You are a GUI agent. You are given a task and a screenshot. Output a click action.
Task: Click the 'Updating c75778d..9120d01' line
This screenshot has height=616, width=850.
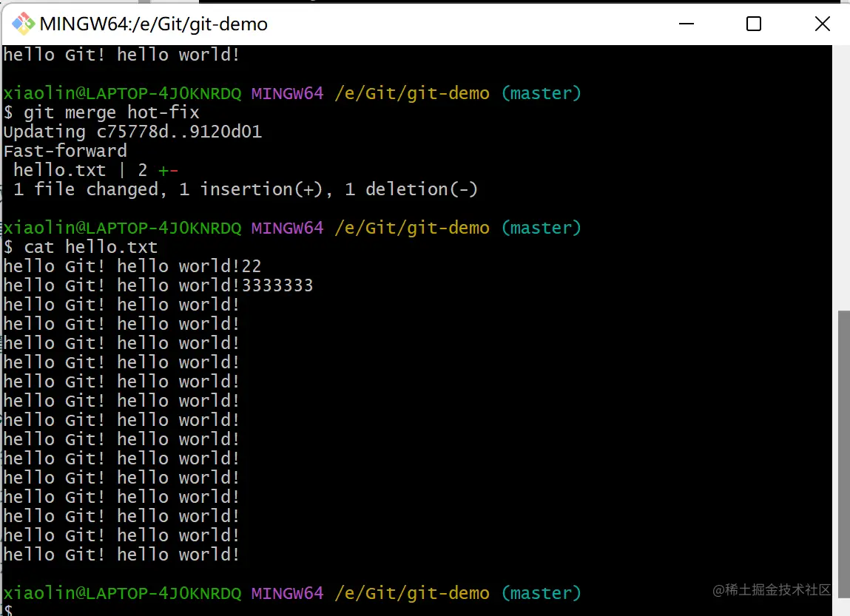point(133,132)
